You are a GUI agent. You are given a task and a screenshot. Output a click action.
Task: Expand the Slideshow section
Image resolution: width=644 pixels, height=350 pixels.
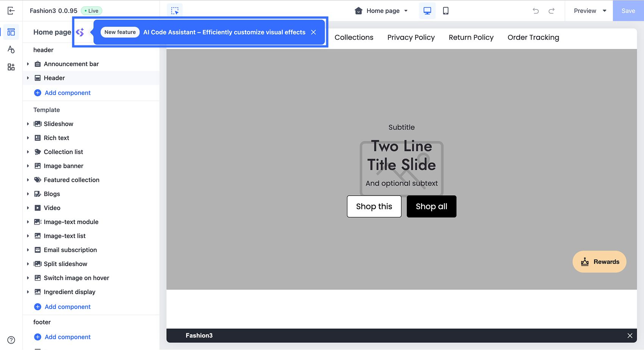click(x=28, y=124)
